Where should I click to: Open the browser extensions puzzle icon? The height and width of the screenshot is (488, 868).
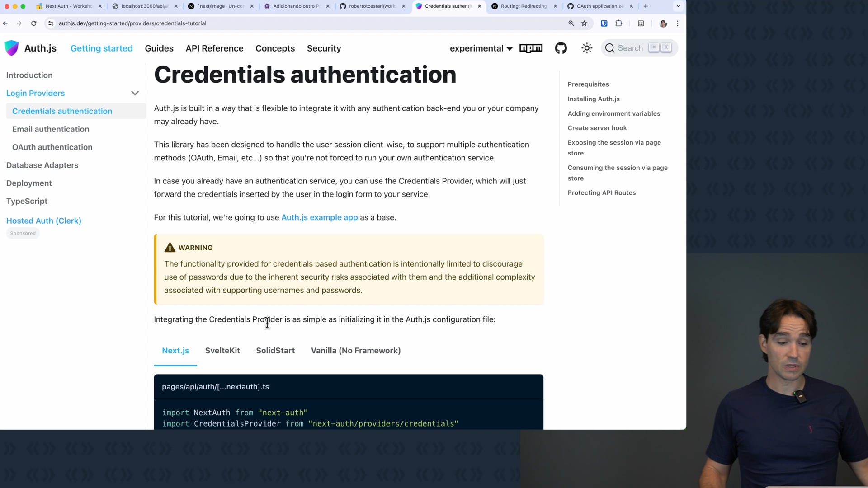(619, 23)
